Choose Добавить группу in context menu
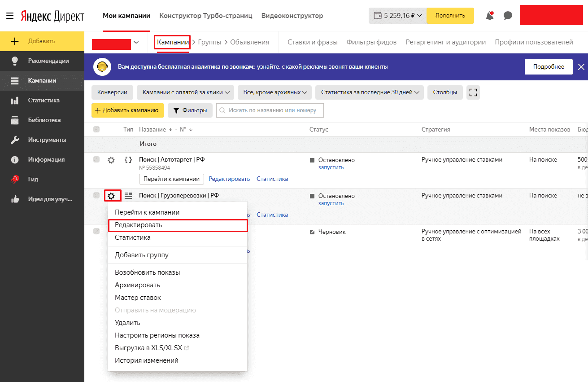588x382 pixels. (x=178, y=255)
